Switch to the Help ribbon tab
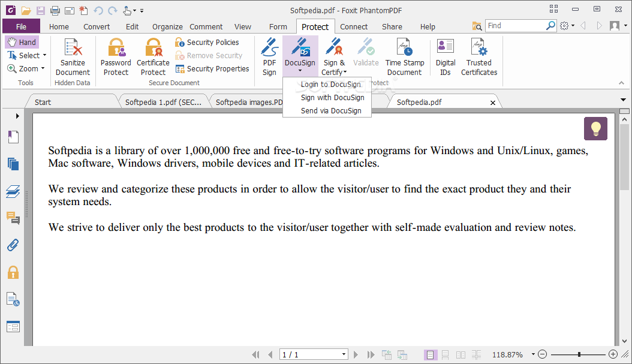This screenshot has width=632, height=364. (x=428, y=27)
